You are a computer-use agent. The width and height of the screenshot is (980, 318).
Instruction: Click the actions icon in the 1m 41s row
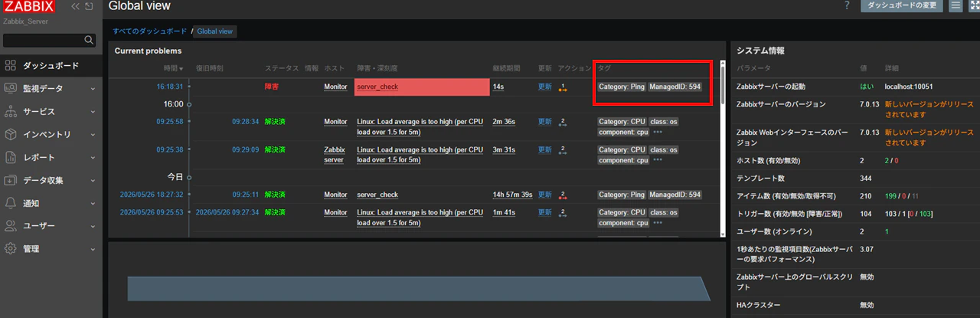pyautogui.click(x=562, y=214)
